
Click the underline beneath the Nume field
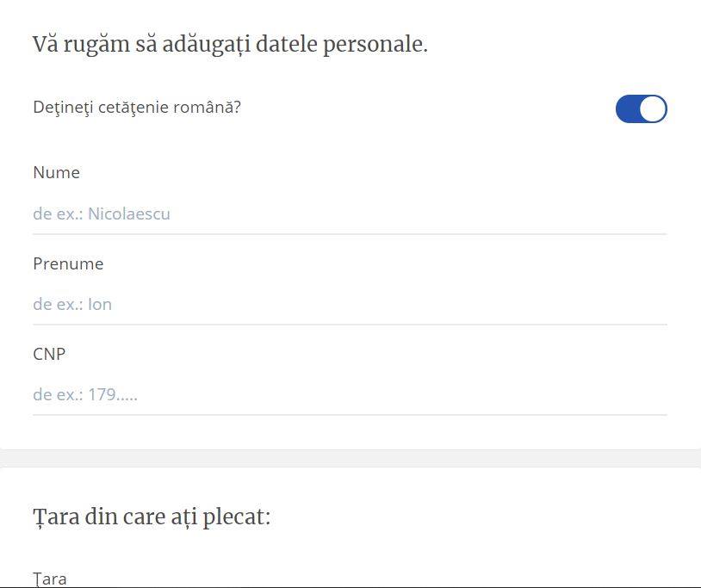pos(349,233)
